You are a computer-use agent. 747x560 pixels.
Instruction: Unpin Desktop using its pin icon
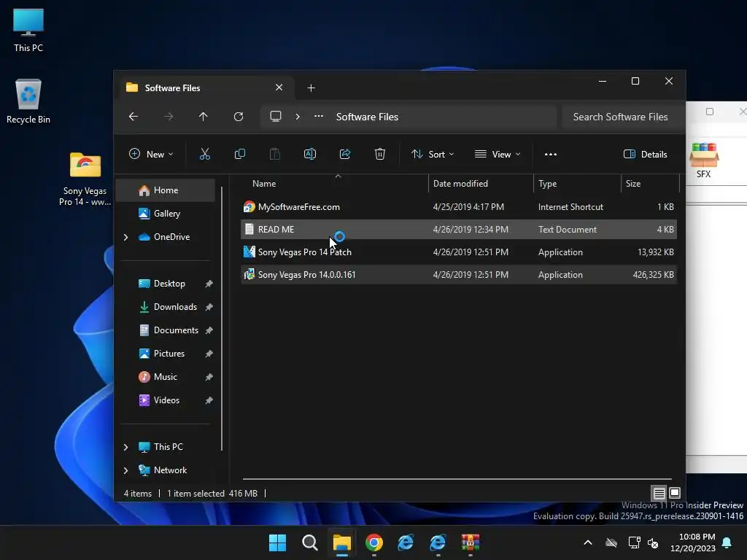209,284
